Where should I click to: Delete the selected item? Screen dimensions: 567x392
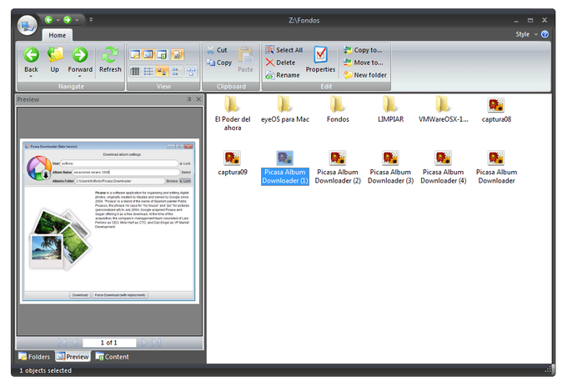click(281, 63)
